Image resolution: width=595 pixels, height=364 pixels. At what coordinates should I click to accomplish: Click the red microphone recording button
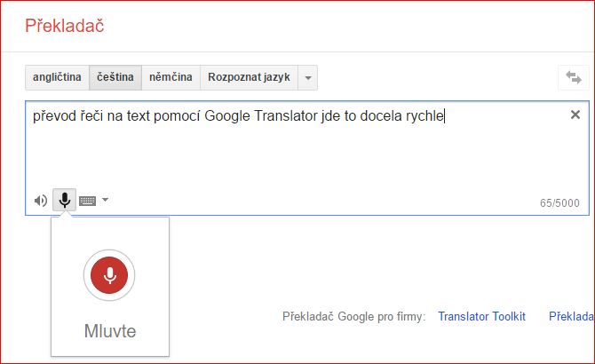coord(109,275)
